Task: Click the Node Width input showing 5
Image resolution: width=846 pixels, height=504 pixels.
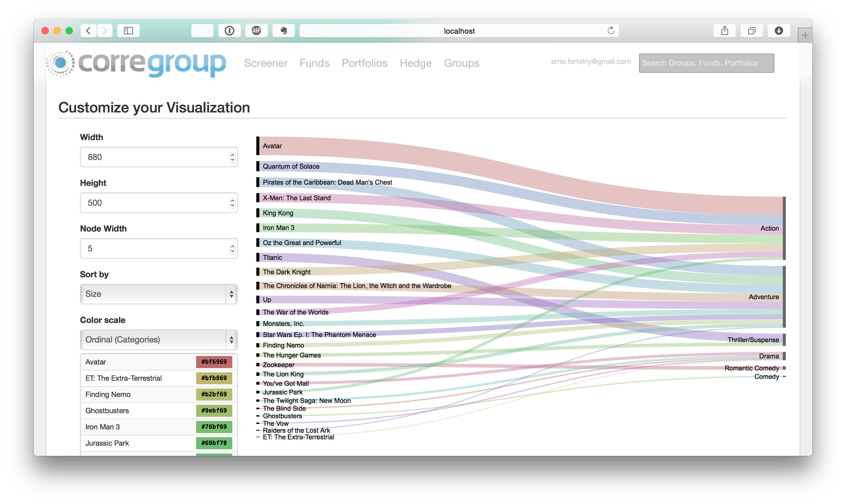Action: coord(159,248)
